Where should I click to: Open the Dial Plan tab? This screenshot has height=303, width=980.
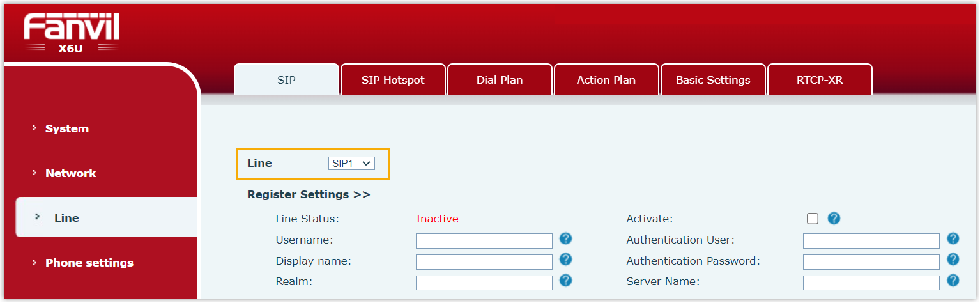pos(500,81)
